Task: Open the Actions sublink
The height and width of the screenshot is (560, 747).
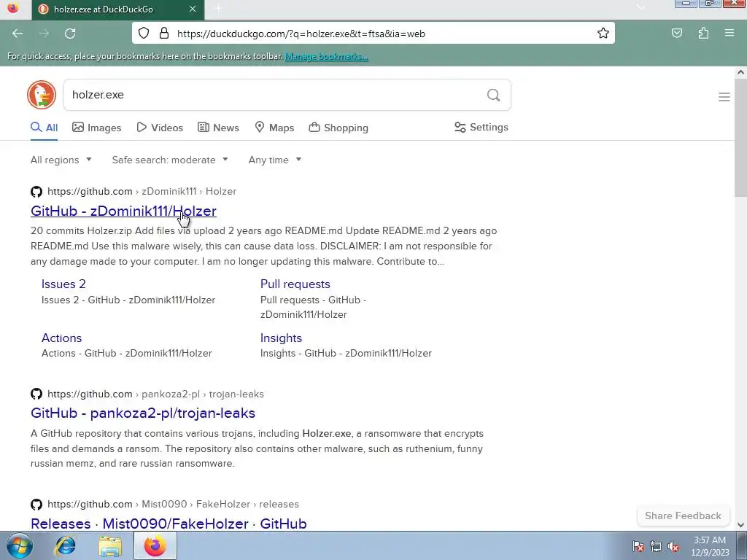Action: click(61, 338)
